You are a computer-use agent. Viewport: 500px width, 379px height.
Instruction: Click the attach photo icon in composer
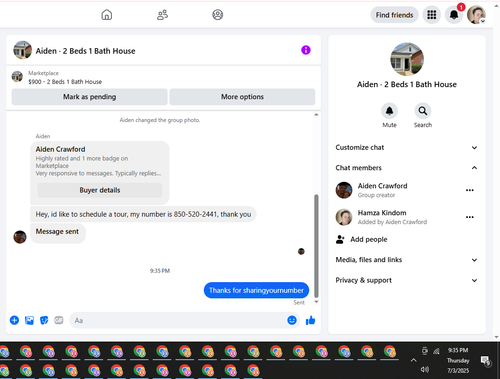point(29,320)
